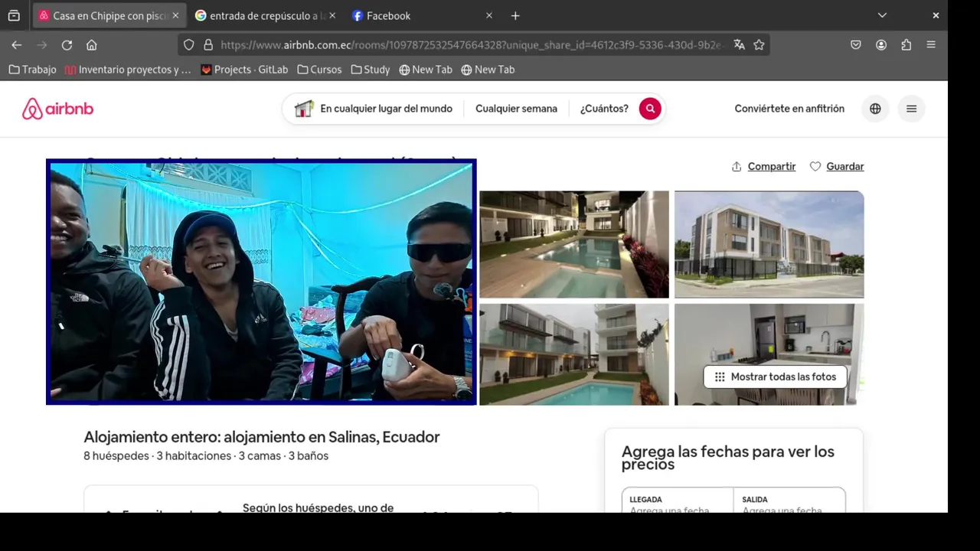Open the Firefox application menu
980x551 pixels.
[x=931, y=45]
